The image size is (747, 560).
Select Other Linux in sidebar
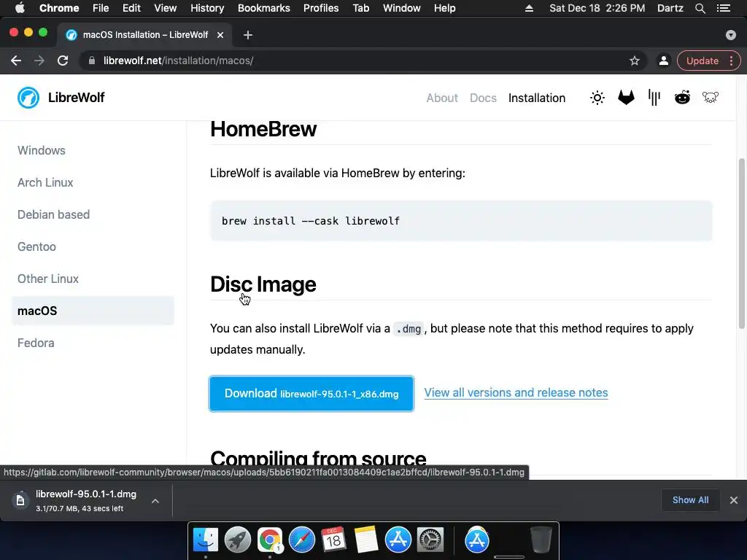tap(48, 279)
